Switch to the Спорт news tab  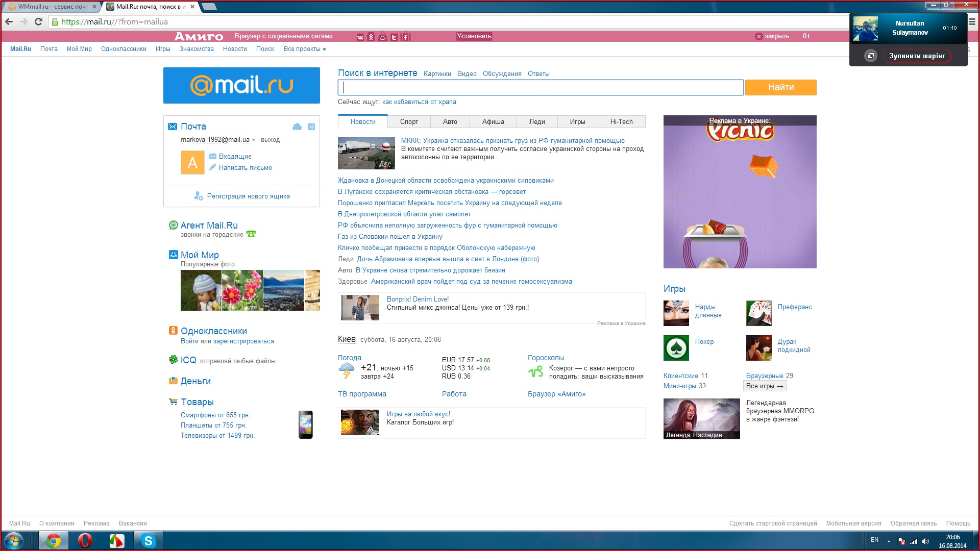tap(409, 121)
